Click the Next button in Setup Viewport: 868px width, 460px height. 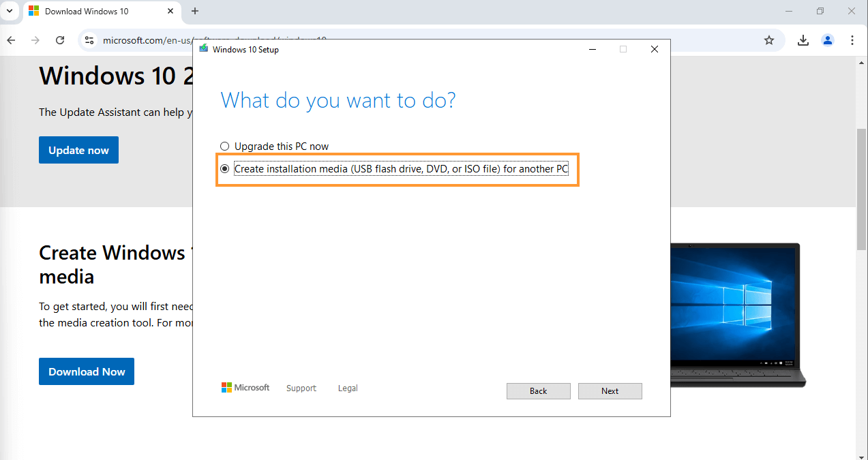click(610, 391)
